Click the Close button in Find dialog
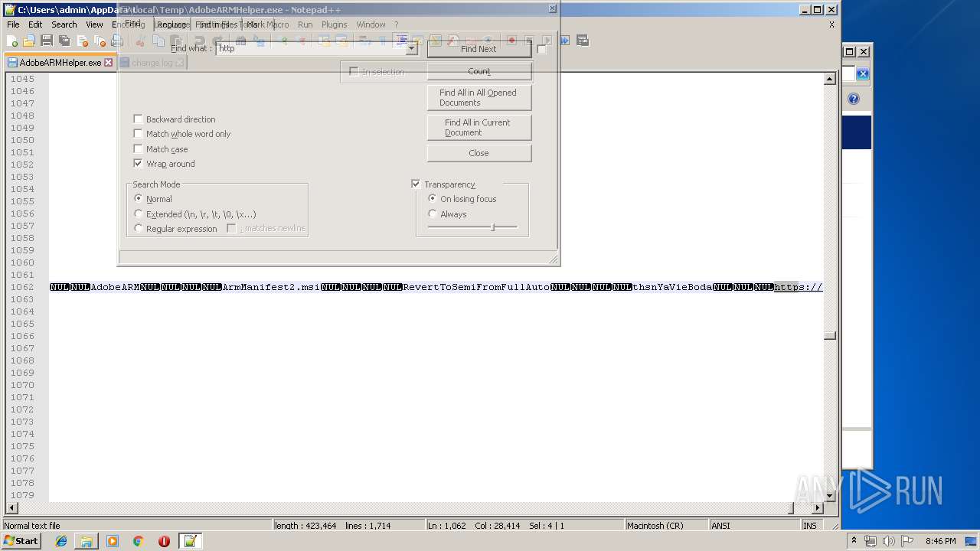The image size is (980, 551). [x=479, y=153]
